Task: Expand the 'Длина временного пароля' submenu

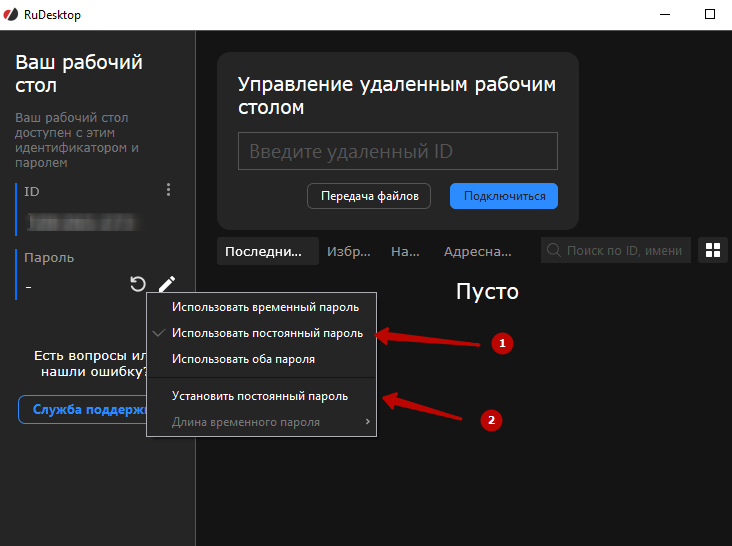Action: point(261,422)
